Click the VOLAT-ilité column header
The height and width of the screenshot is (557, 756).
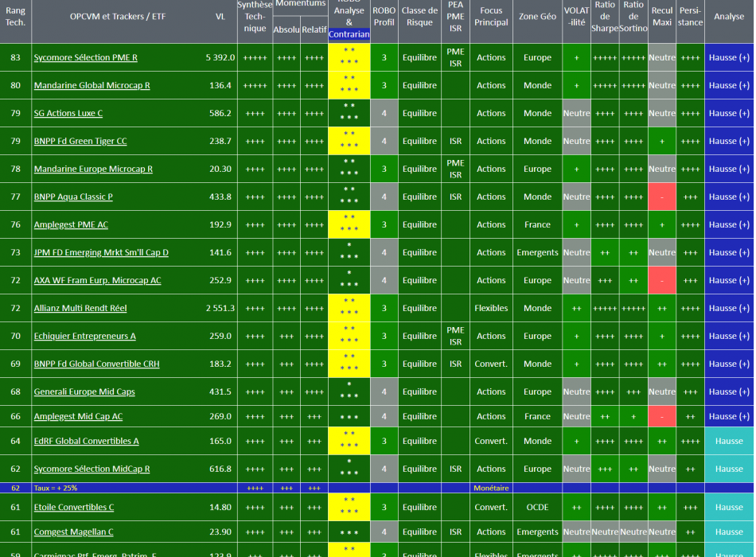tap(577, 17)
